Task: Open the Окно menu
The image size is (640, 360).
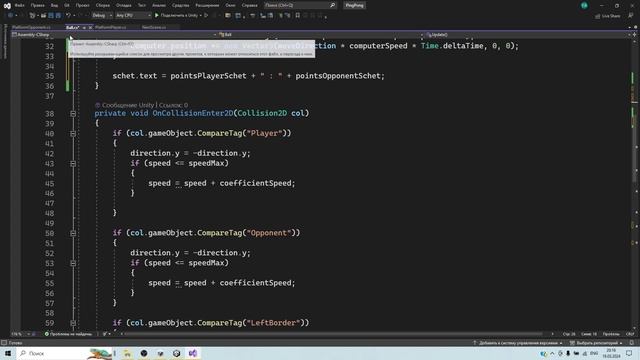Action: (x=231, y=5)
